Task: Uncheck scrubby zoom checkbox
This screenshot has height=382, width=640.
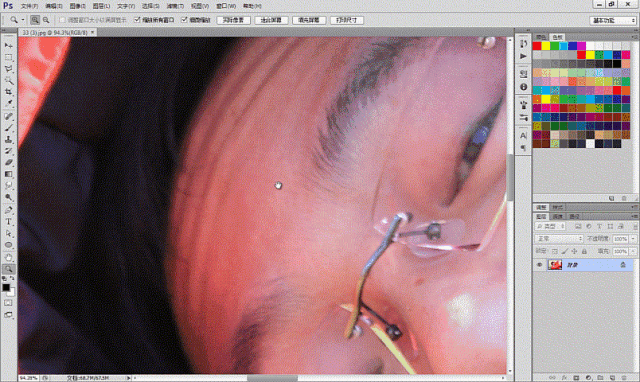Action: click(184, 20)
